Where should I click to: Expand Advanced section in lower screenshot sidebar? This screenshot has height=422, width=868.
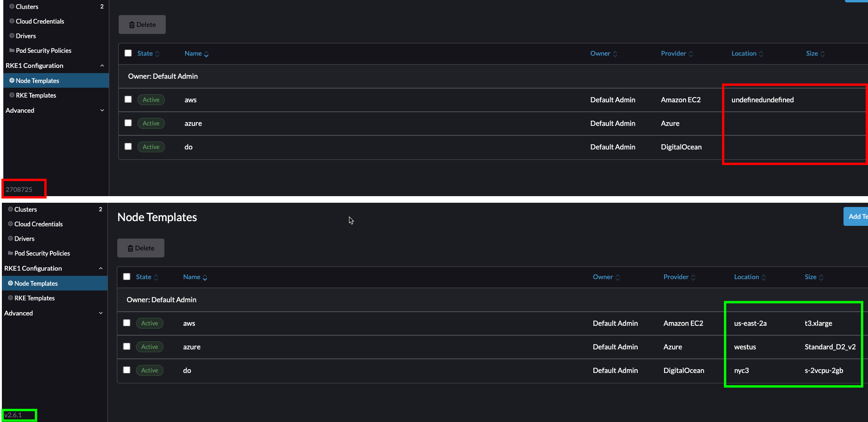101,313
